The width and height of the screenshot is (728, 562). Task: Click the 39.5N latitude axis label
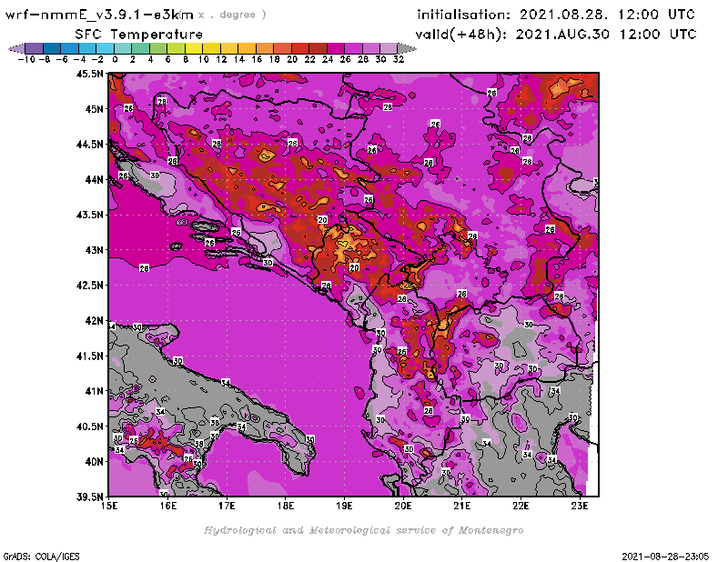coord(89,497)
